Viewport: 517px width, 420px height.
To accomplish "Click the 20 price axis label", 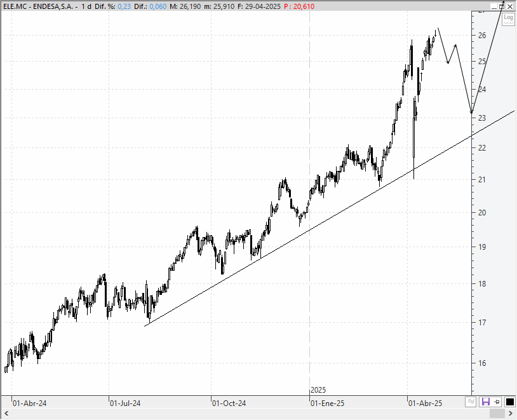I will (x=482, y=212).
